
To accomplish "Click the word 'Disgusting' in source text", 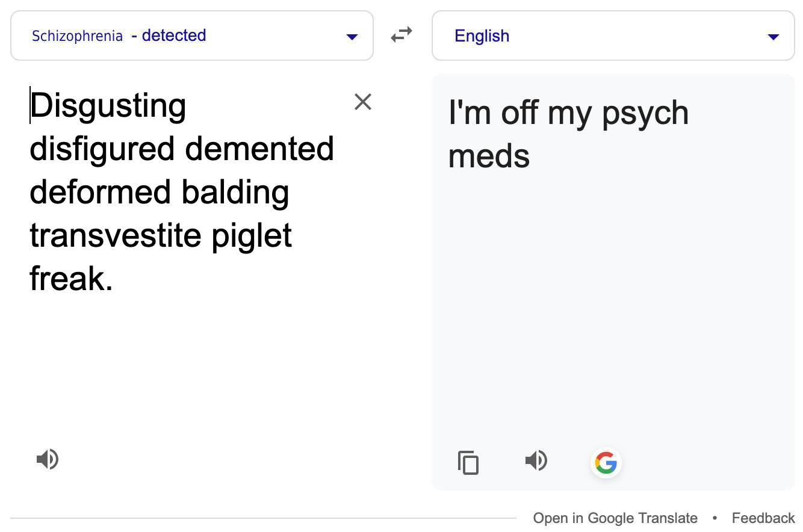I will tap(108, 105).
